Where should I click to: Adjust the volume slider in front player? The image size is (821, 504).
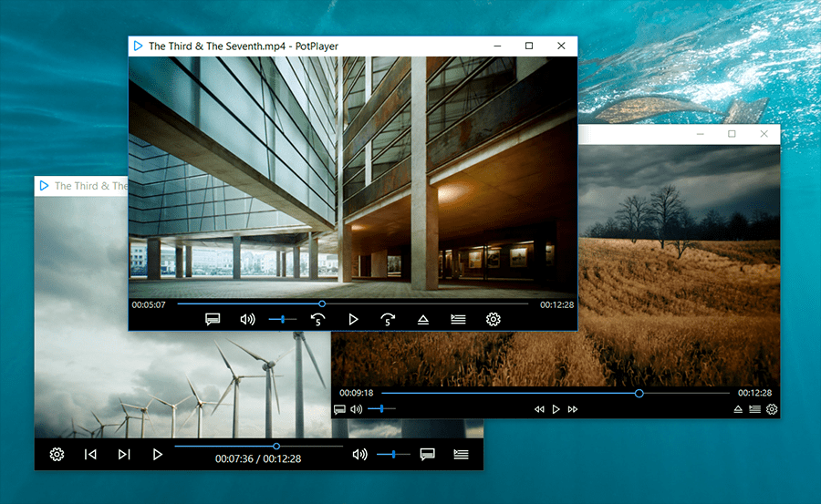point(283,319)
